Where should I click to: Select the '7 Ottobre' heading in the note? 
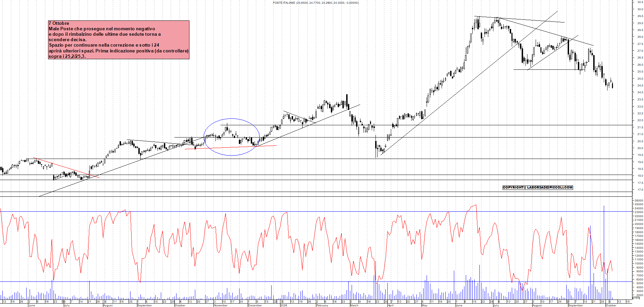pos(59,23)
